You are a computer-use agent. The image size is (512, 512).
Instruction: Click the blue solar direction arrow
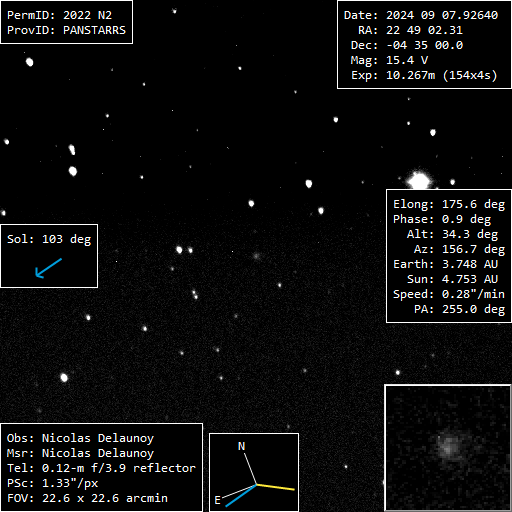click(x=49, y=268)
